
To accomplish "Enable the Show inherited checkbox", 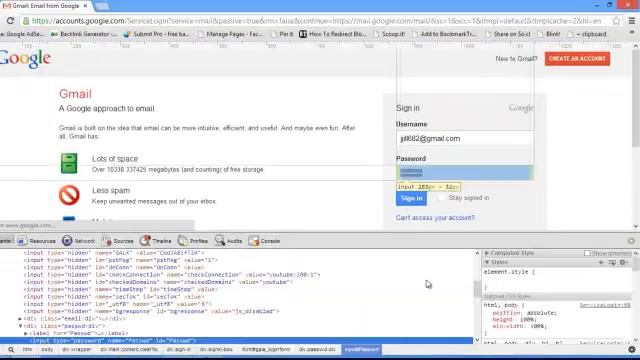I will [587, 253].
